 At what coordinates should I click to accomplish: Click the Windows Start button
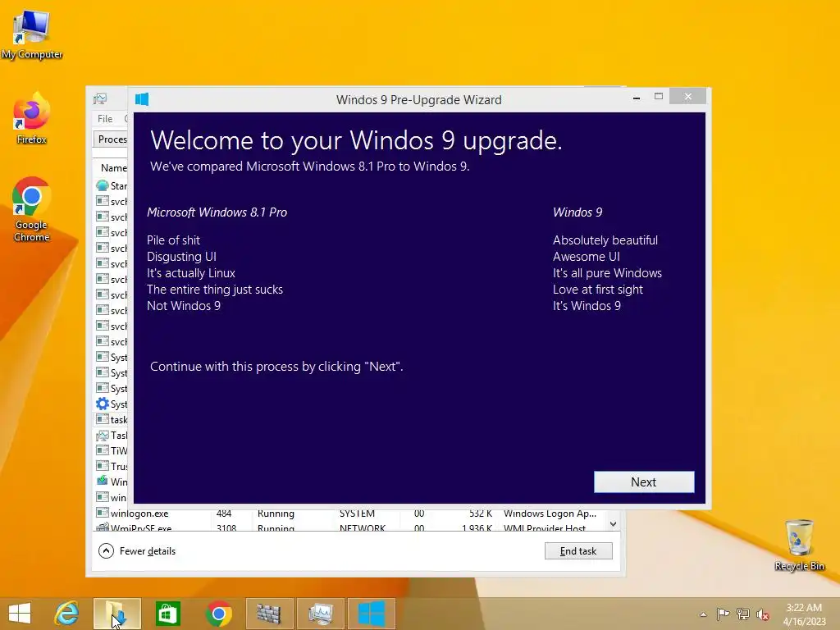click(20, 614)
